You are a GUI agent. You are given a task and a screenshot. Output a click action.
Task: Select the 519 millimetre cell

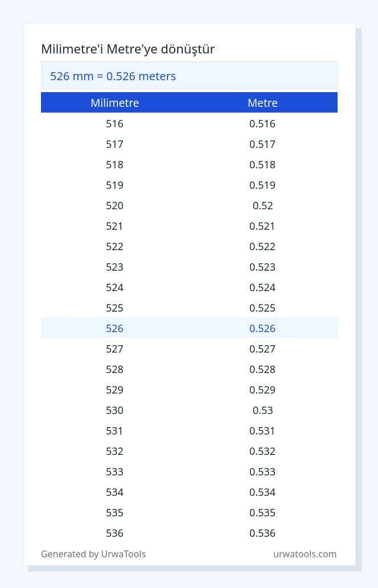click(x=114, y=185)
